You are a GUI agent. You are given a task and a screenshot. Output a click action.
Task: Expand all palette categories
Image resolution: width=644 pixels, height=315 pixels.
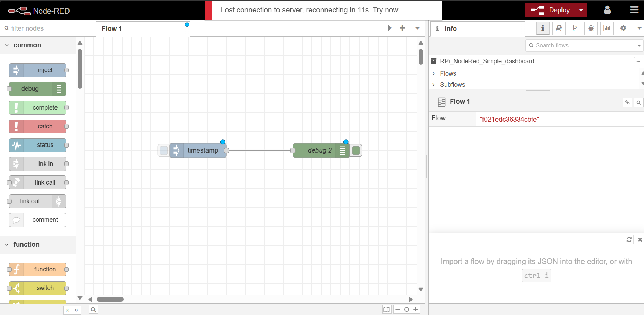click(76, 310)
